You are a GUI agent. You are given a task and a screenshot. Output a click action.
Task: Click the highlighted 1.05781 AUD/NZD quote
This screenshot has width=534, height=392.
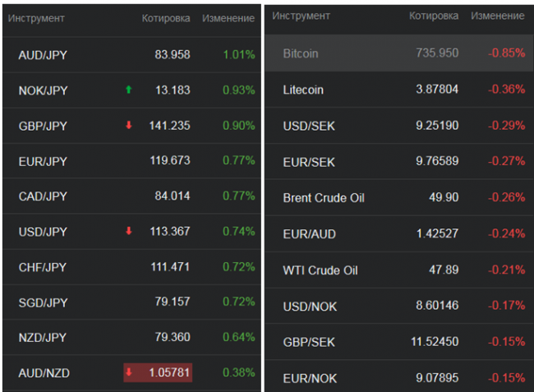(x=169, y=372)
